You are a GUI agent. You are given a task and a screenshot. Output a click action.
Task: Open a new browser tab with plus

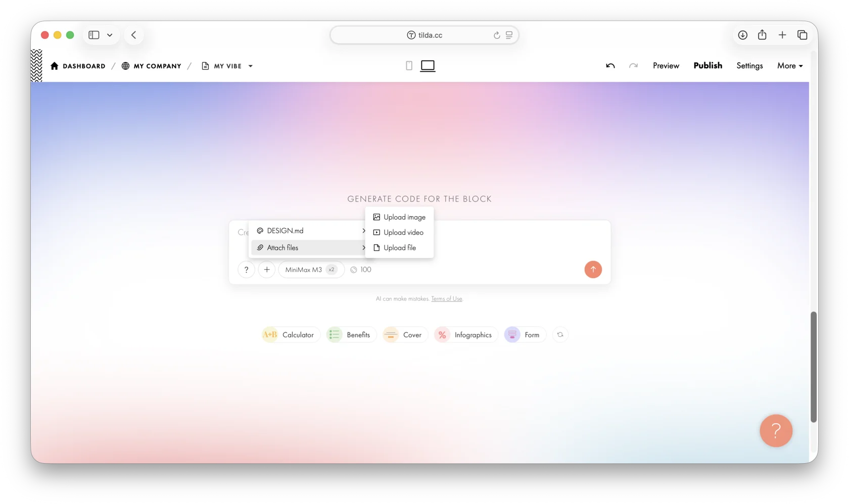click(x=782, y=35)
